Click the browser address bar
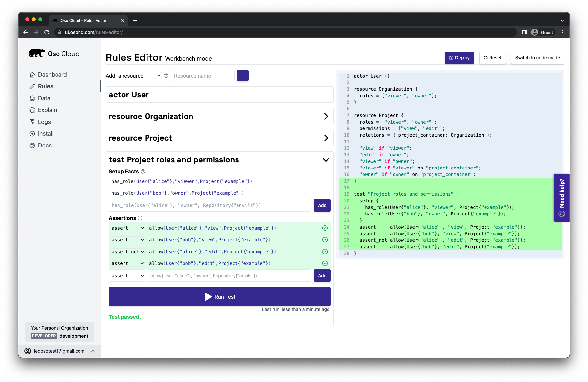The image size is (588, 382). 285,32
